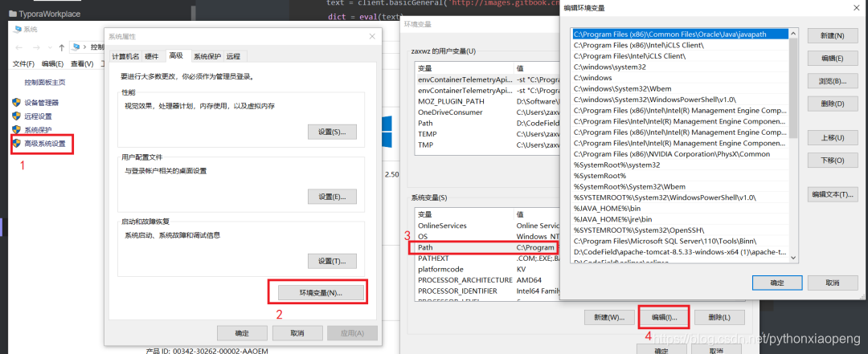Click shield icon beside 设备管理器
The height and width of the screenshot is (354, 868).
coord(17,102)
